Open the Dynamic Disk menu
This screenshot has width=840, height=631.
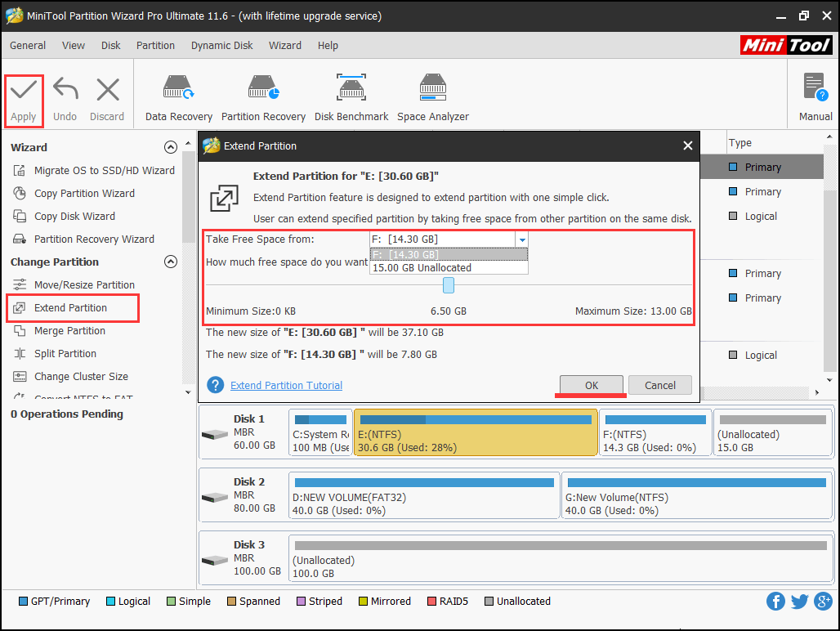221,46
